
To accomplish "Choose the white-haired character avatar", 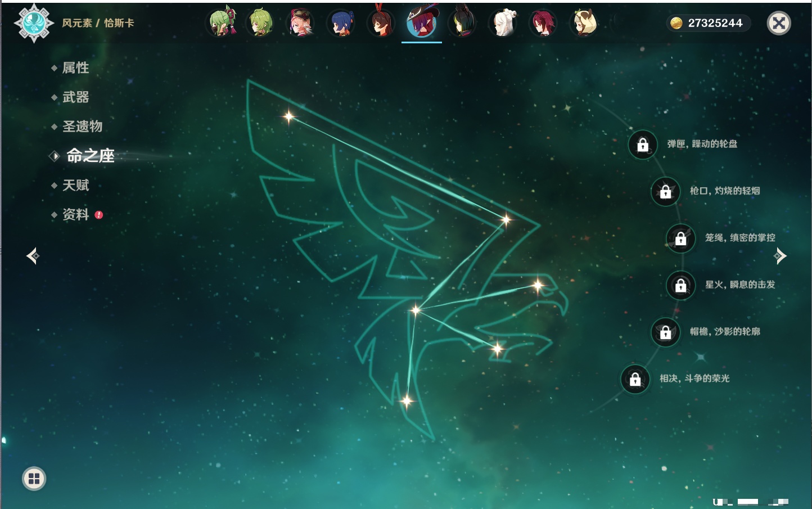I will point(503,23).
